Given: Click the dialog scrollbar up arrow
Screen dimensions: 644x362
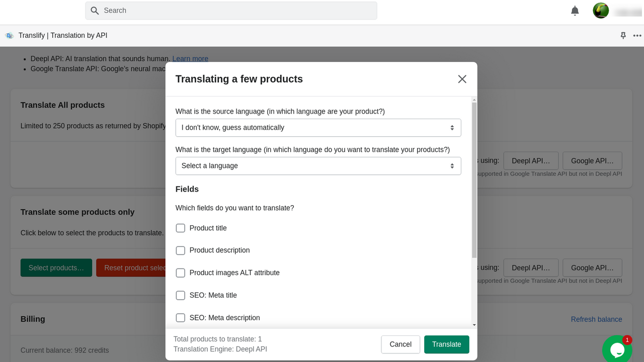Looking at the screenshot, I should pos(474,100).
